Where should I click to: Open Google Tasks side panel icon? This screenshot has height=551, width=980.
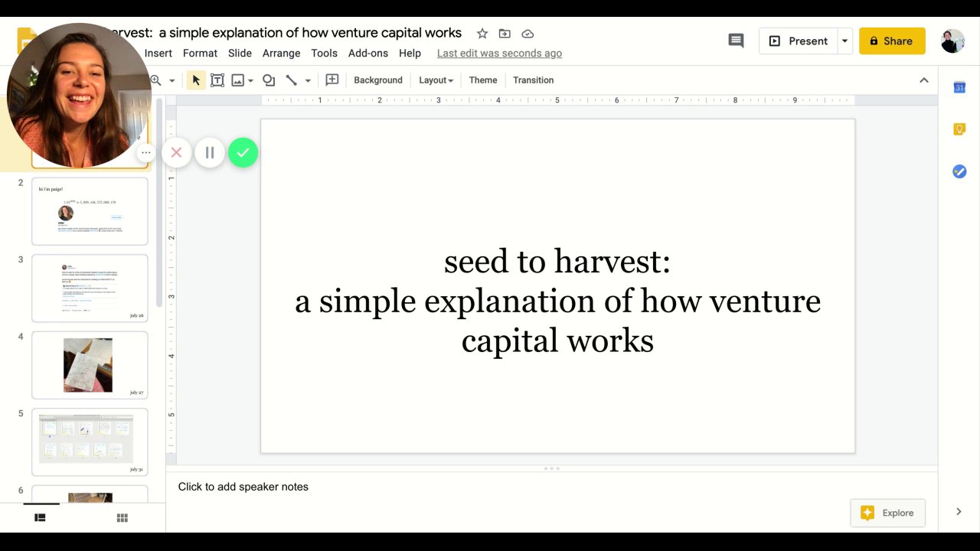coord(959,171)
